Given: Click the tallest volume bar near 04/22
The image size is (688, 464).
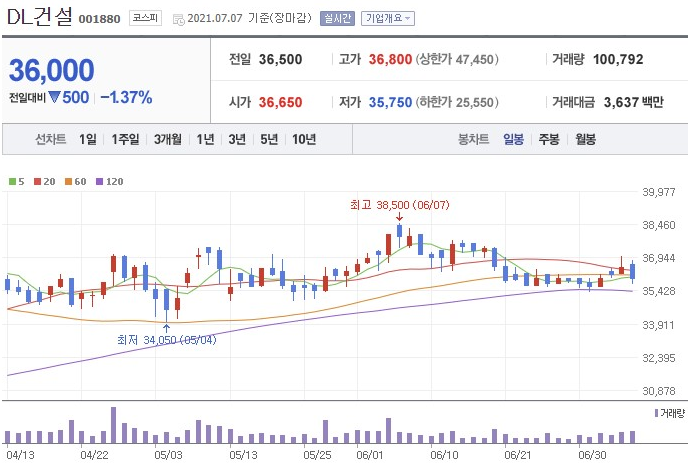Looking at the screenshot, I should pyautogui.click(x=114, y=425).
